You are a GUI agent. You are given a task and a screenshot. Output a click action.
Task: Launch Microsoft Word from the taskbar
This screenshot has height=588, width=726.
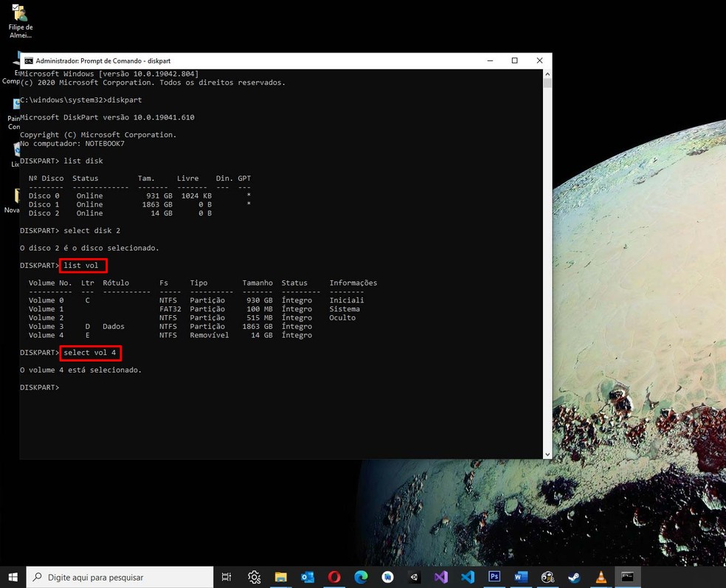[x=521, y=577]
